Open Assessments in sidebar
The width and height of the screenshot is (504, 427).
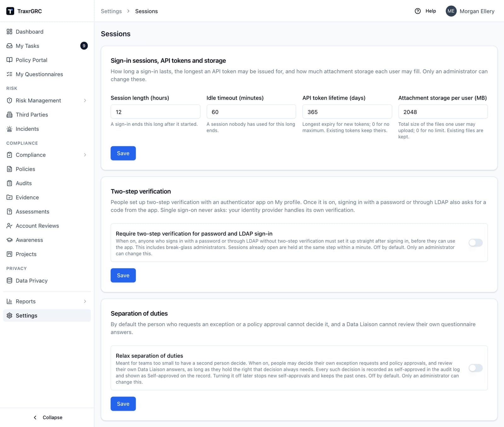coord(47,211)
